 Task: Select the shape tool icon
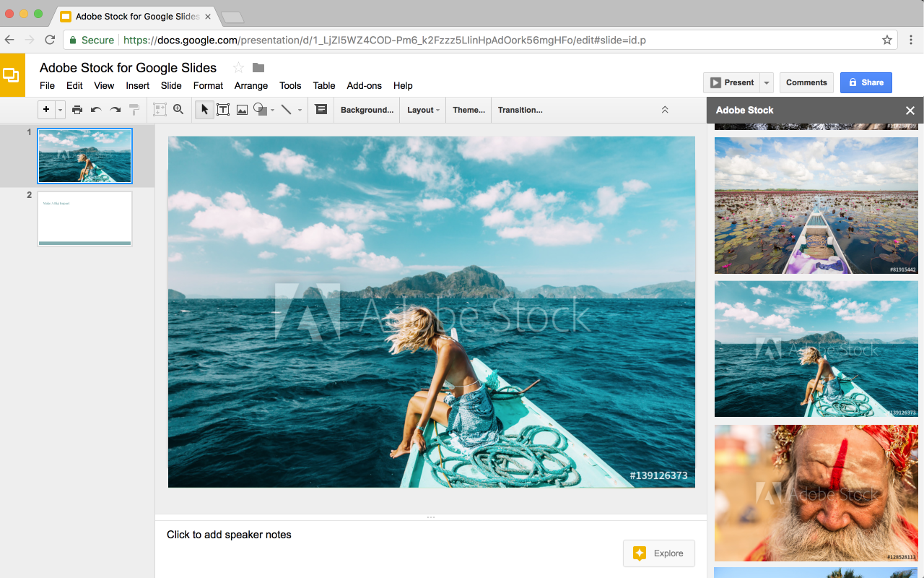click(260, 110)
